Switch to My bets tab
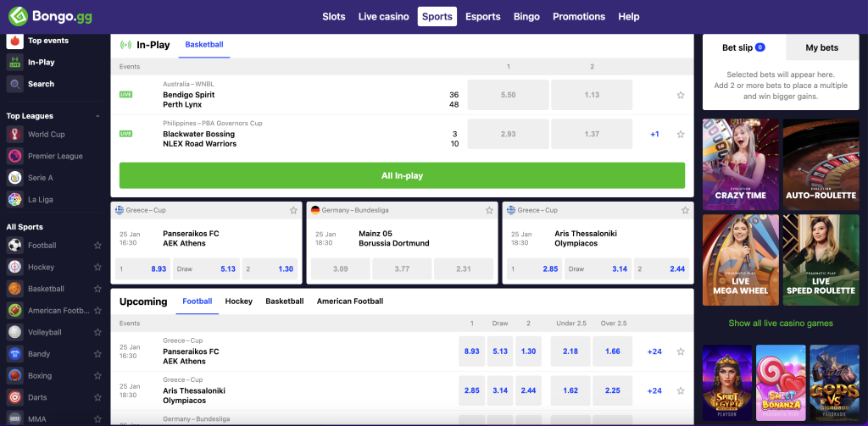This screenshot has width=868, height=426. 821,47
